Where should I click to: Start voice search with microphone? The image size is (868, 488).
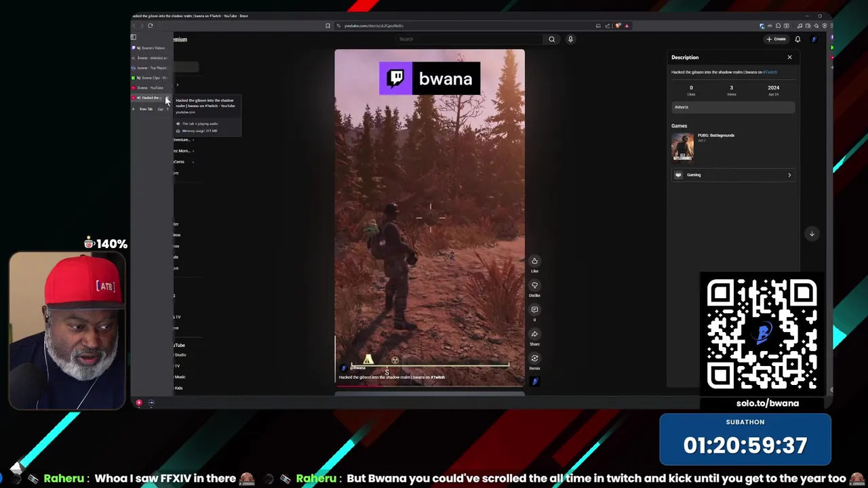click(x=570, y=39)
